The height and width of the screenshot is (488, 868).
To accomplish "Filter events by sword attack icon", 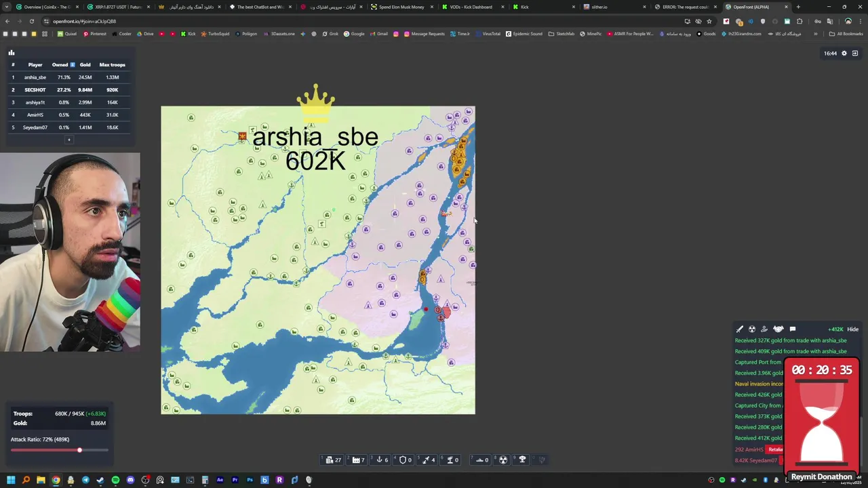I will tap(740, 329).
